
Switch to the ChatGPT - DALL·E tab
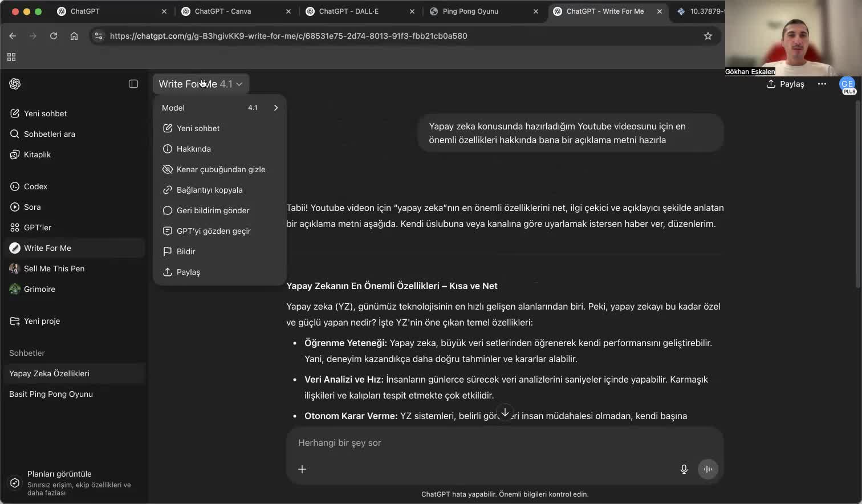359,11
